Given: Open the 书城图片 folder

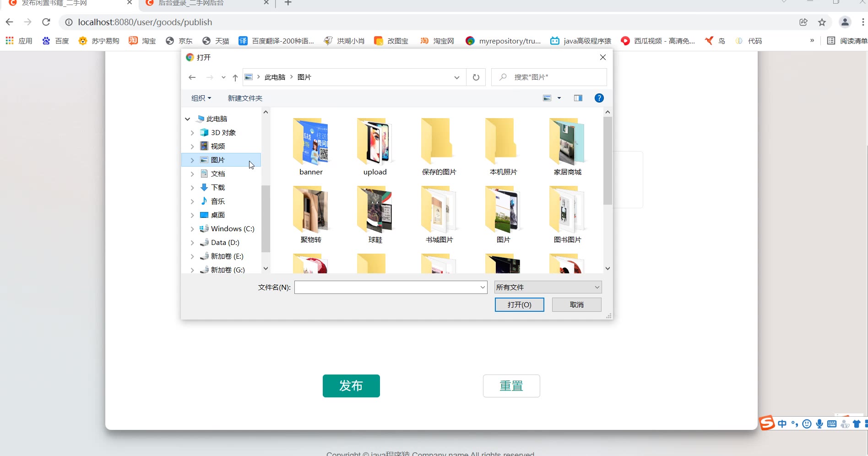Looking at the screenshot, I should 439,215.
